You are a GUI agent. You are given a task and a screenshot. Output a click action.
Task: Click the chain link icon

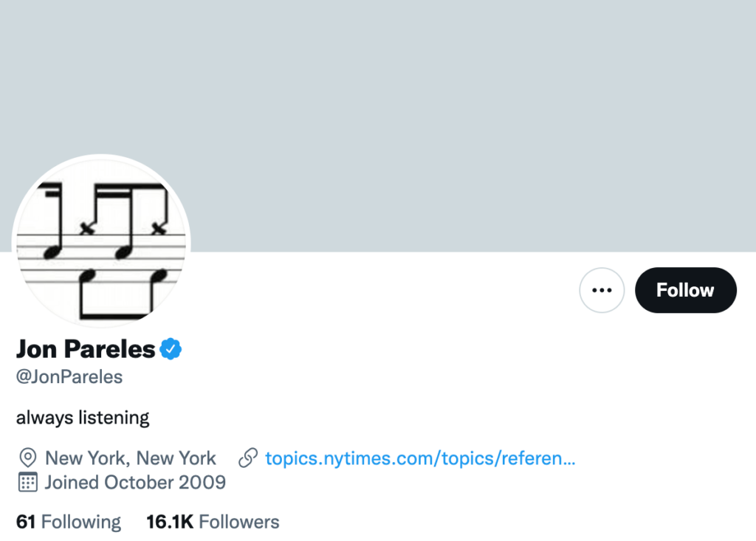pos(248,458)
